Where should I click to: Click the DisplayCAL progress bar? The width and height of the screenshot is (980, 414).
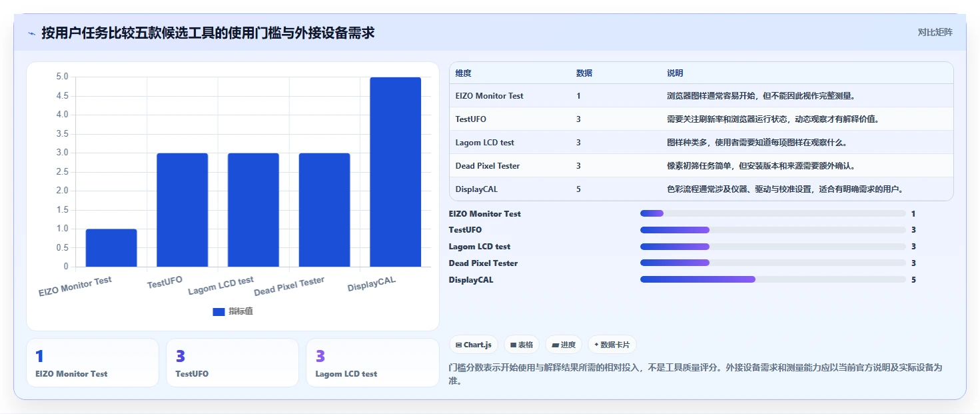[773, 279]
